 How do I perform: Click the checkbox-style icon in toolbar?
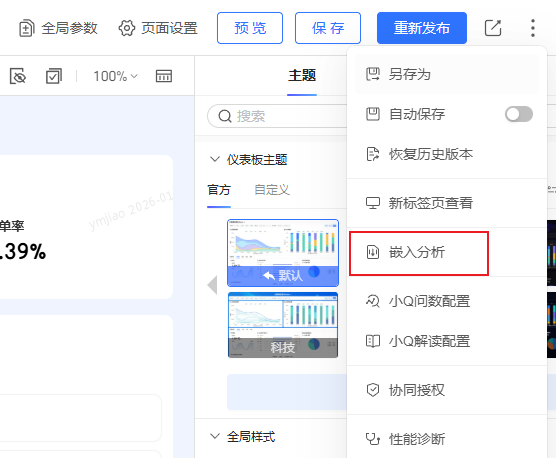pyautogui.click(x=54, y=76)
